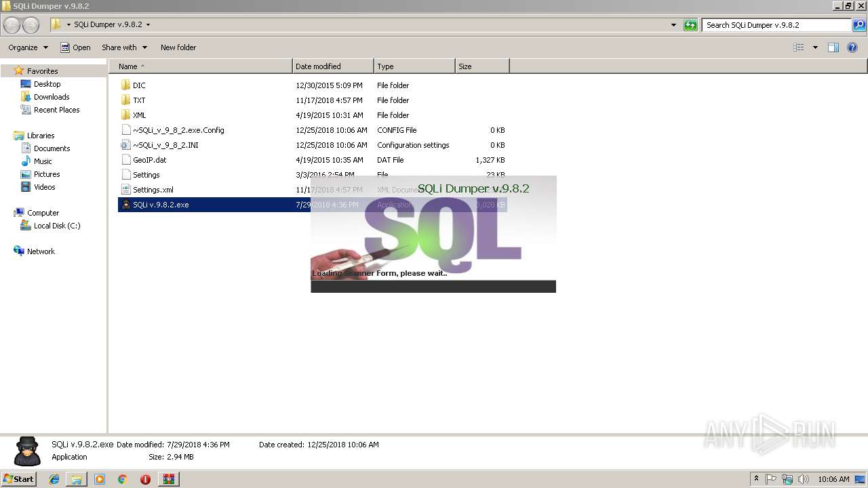
Task: Expand SQLi Dumper v.9.8.2 breadcrumb arrow
Action: point(148,25)
